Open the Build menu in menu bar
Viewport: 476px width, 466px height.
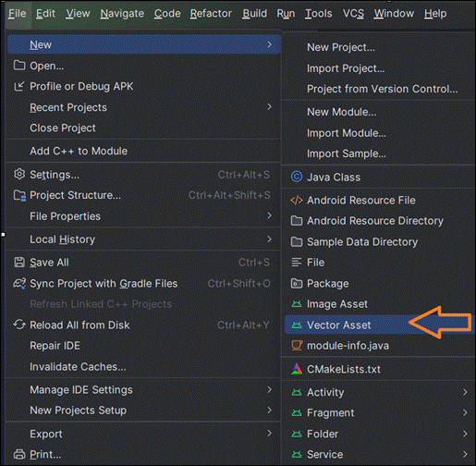point(254,14)
